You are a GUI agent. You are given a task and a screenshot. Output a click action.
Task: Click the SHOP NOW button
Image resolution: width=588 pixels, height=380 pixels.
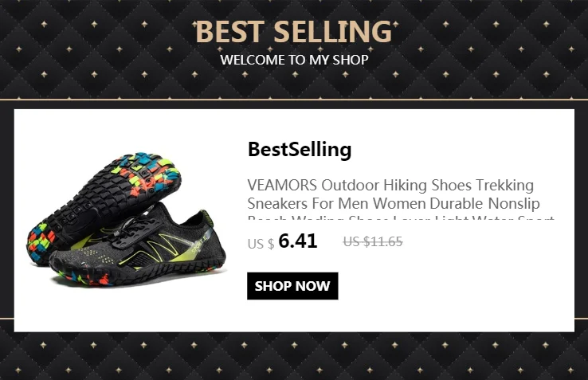292,286
